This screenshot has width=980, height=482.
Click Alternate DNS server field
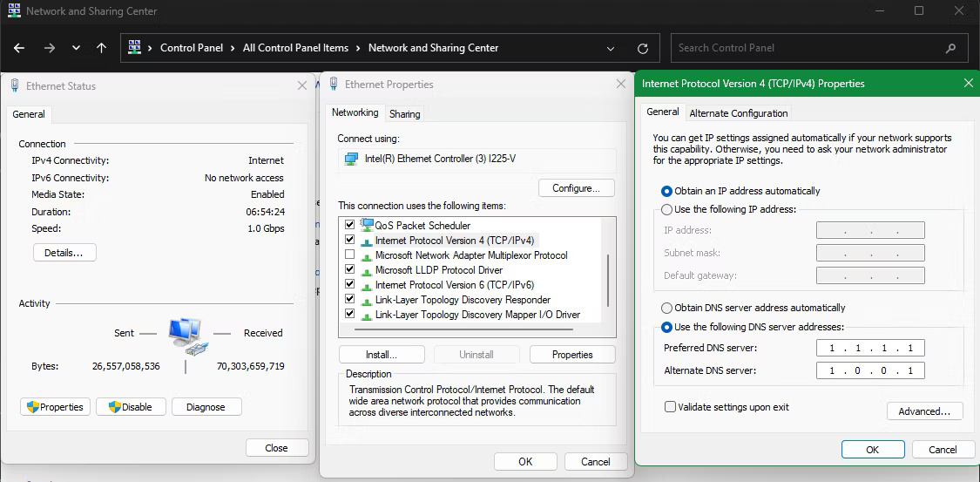870,370
